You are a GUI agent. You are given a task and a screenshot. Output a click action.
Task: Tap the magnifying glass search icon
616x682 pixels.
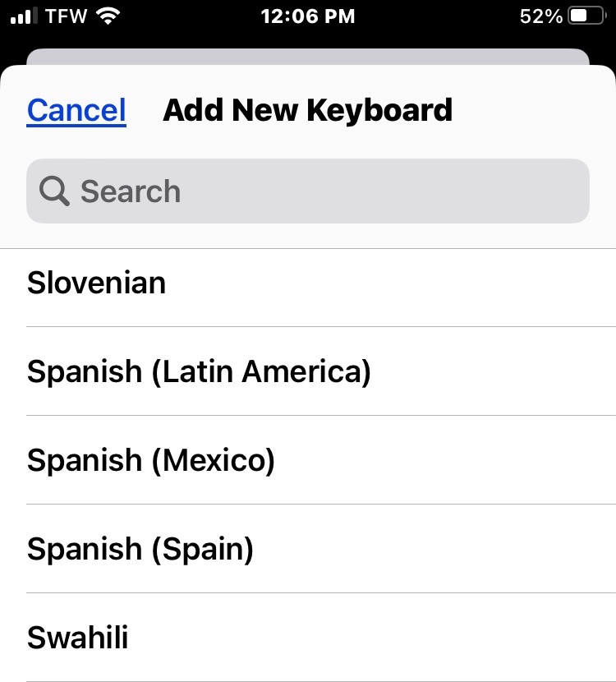pos(54,191)
